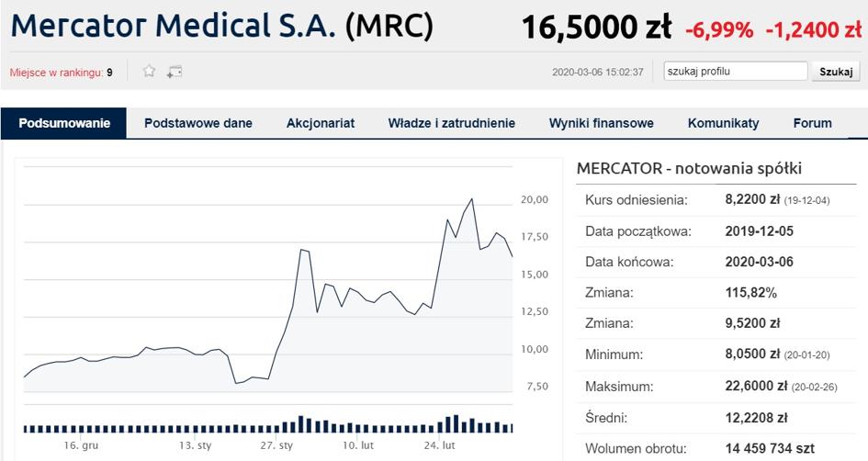Image resolution: width=868 pixels, height=461 pixels.
Task: Open the Komunikaty tab
Action: point(724,123)
